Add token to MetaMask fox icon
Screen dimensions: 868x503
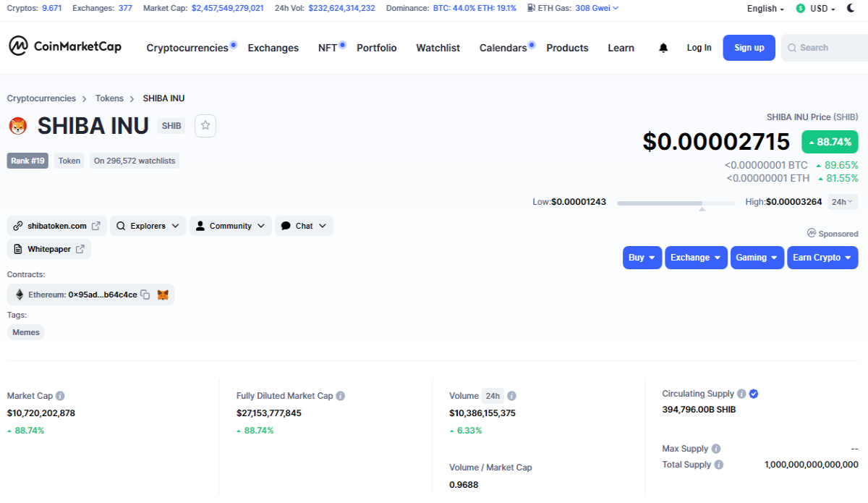163,295
